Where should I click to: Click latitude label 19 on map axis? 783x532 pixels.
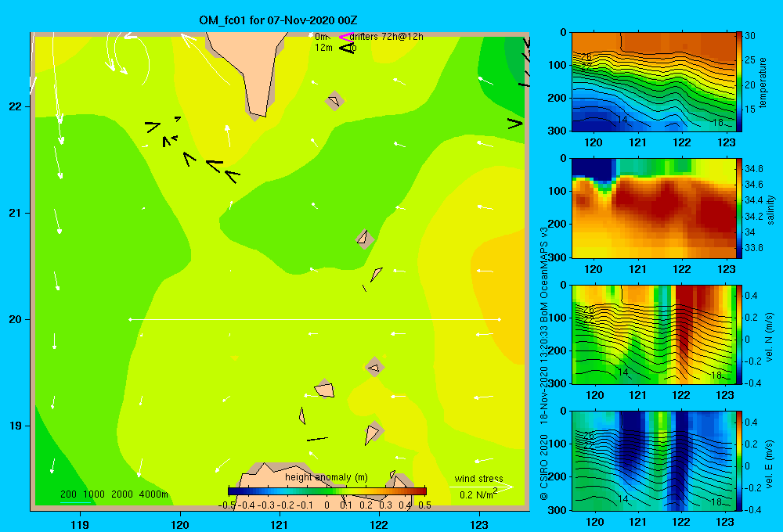(15, 426)
